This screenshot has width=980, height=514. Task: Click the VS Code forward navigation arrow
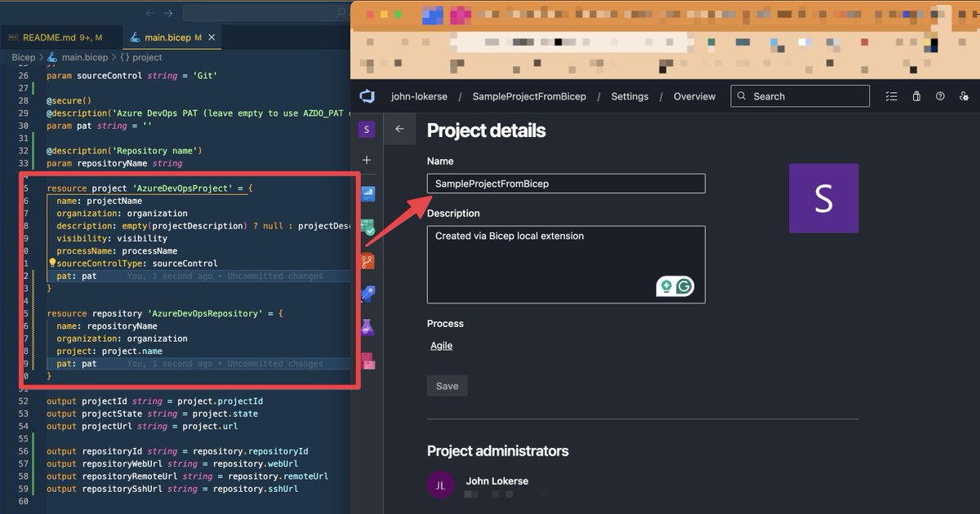pos(168,13)
